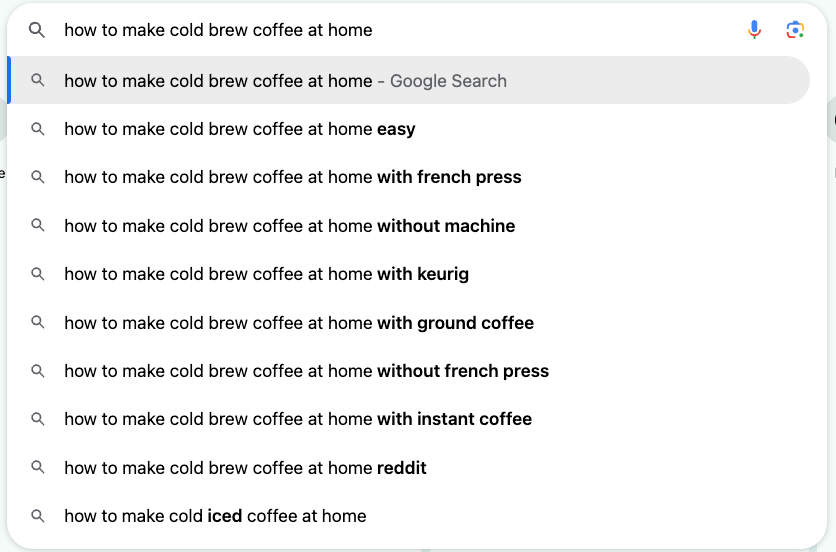Choose suggestion ending in 'easy'
This screenshot has width=836, height=552.
pos(409,129)
